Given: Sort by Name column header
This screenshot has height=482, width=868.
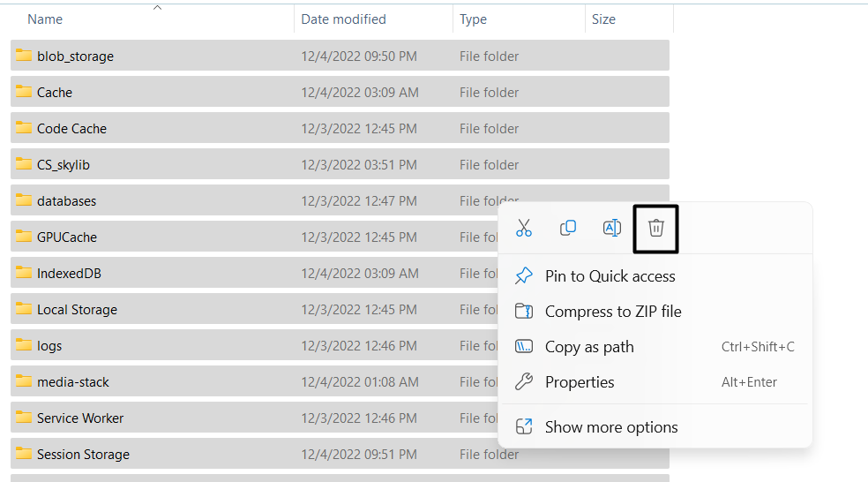Looking at the screenshot, I should point(45,19).
